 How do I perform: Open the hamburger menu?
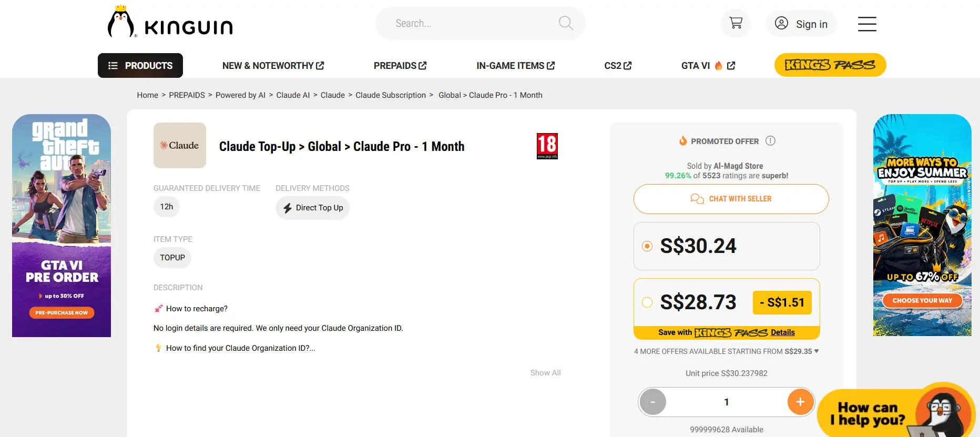point(867,24)
